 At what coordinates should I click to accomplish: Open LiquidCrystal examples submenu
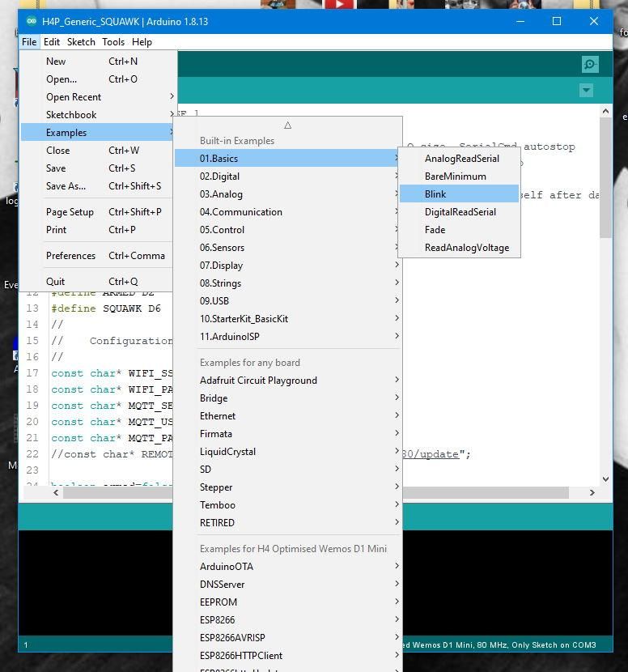click(287, 451)
